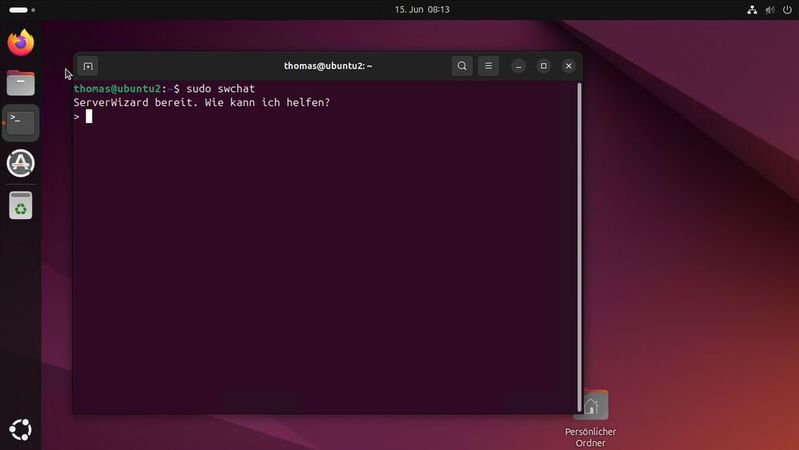Open the power menu icon

coord(787,10)
